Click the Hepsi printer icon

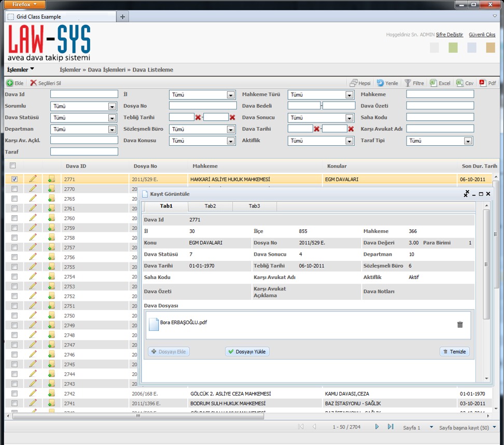click(354, 83)
